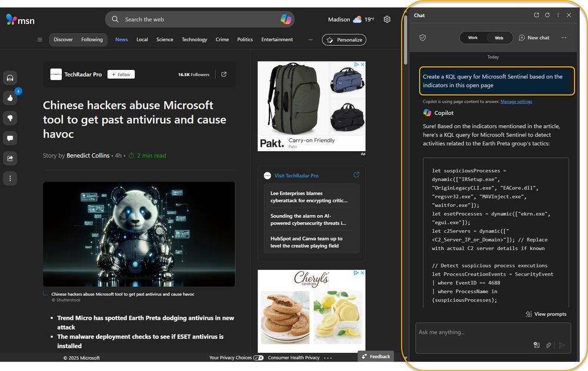
Task: Open Consumer Health Privacy link
Action: point(293,357)
